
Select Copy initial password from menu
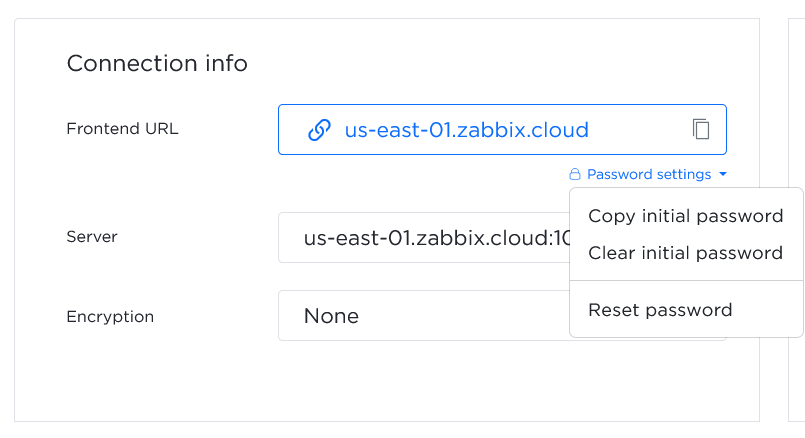pyautogui.click(x=685, y=216)
